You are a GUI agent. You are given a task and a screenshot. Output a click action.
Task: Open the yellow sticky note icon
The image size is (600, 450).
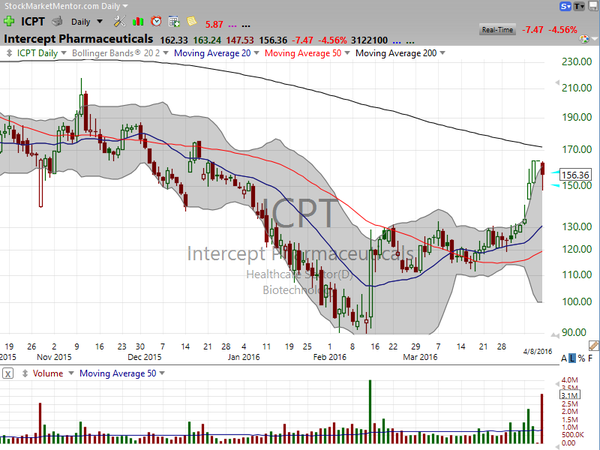click(192, 21)
